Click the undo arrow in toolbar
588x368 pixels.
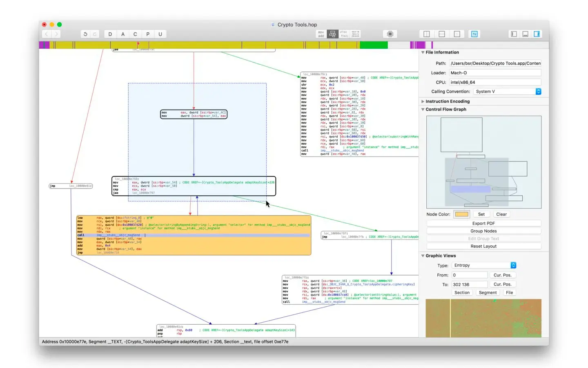tap(85, 34)
